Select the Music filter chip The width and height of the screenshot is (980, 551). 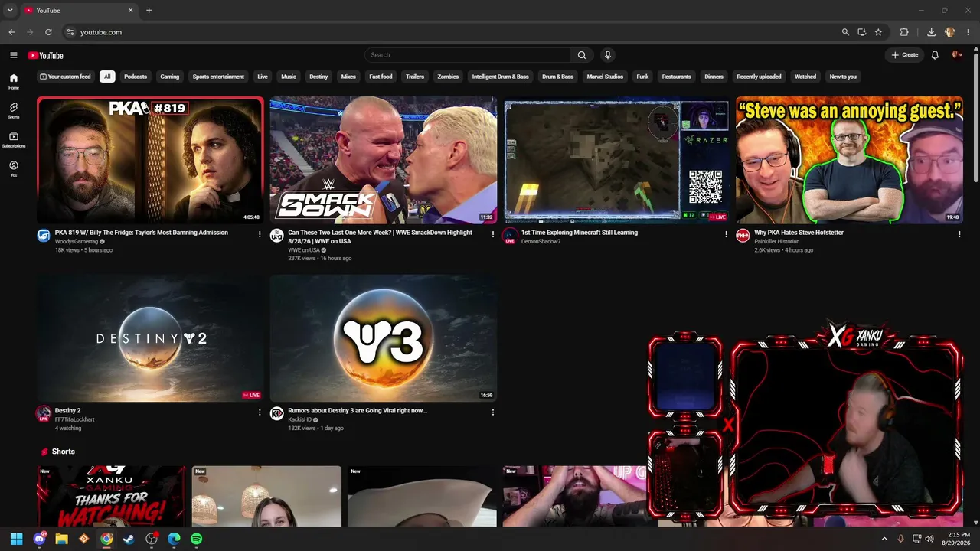click(x=289, y=77)
